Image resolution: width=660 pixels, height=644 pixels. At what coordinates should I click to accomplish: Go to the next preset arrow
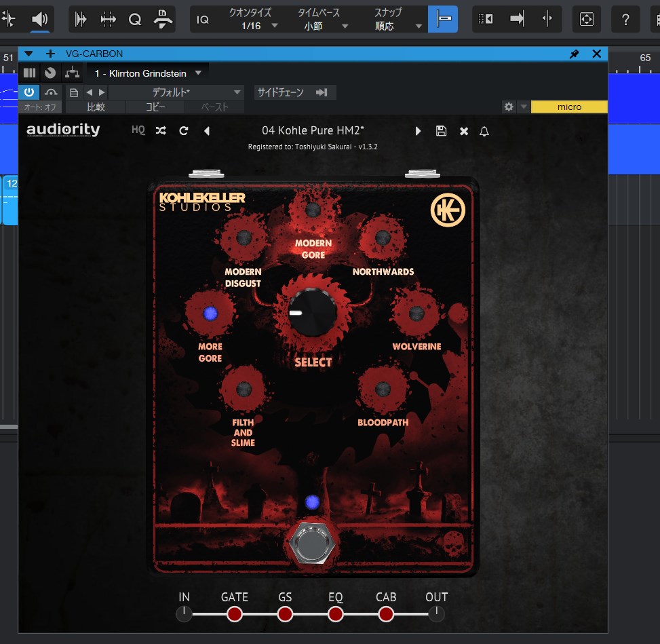[x=419, y=131]
